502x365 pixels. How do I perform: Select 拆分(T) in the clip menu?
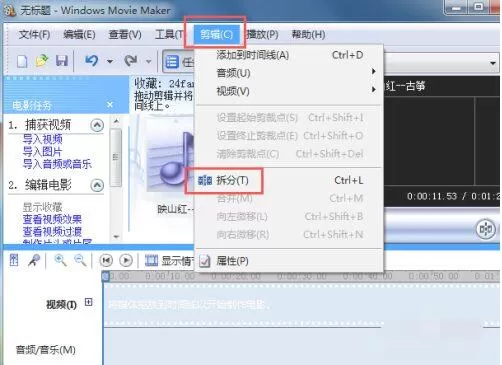[289, 180]
